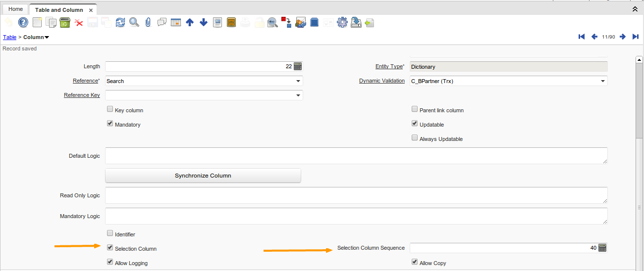
Task: Click the green trash Delete icon
Action: (64, 22)
